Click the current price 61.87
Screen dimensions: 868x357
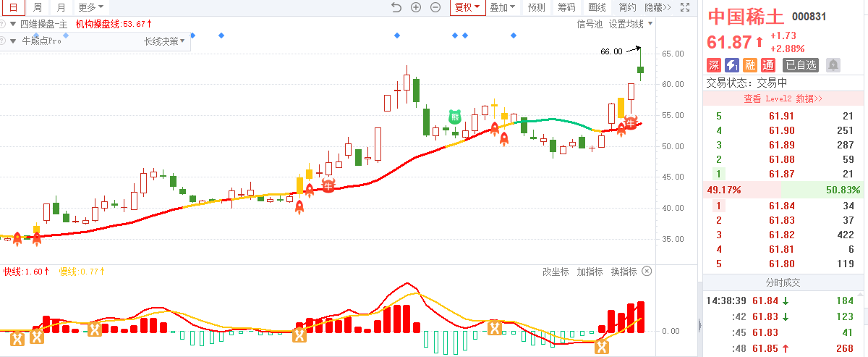[729, 41]
